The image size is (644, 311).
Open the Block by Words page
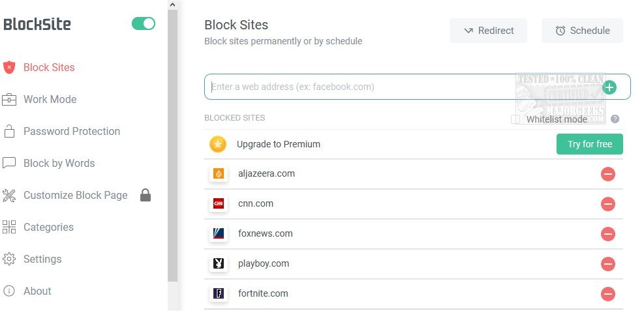point(59,163)
